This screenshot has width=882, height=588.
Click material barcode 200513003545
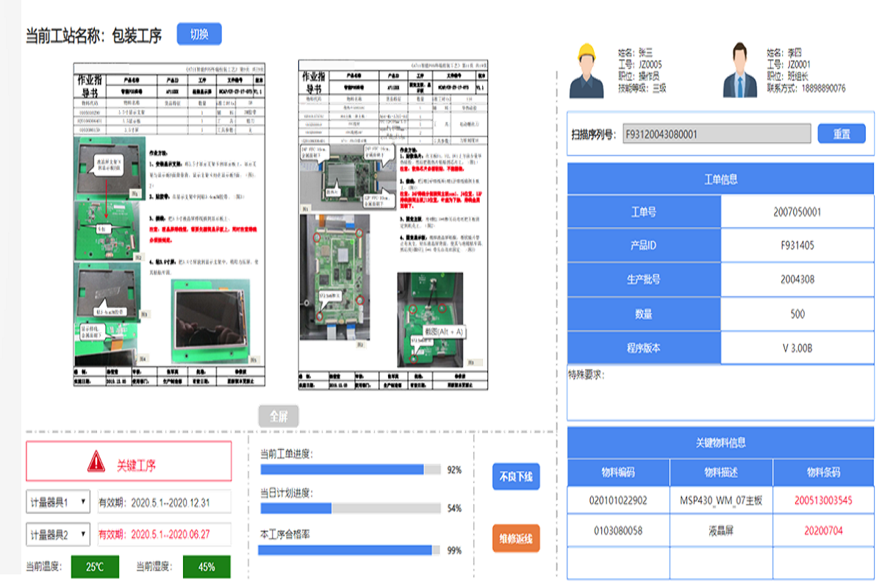pyautogui.click(x=823, y=501)
